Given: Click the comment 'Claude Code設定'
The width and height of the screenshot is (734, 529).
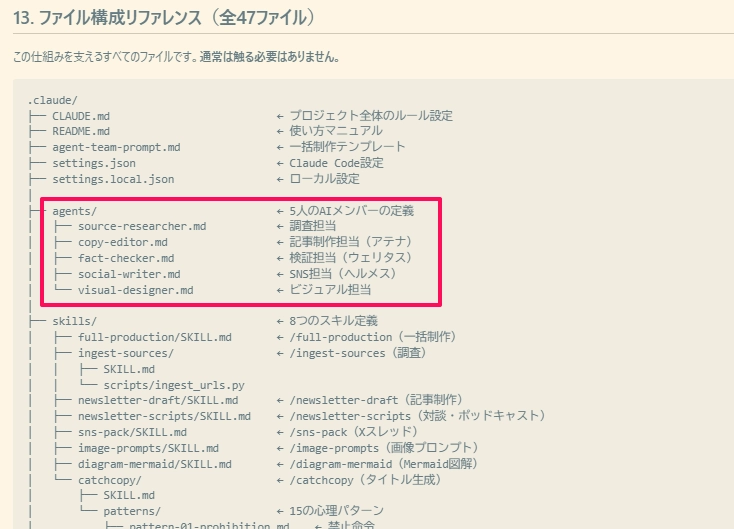Looking at the screenshot, I should pos(336,163).
